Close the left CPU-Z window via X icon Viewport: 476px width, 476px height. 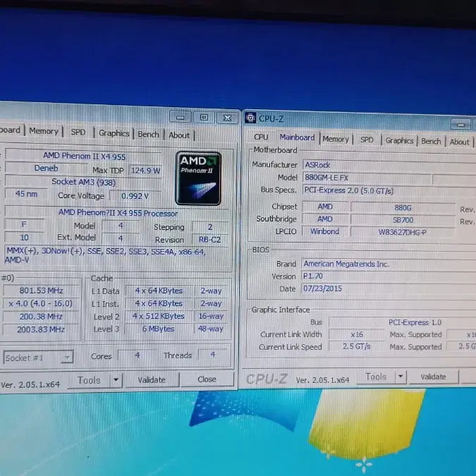227,118
